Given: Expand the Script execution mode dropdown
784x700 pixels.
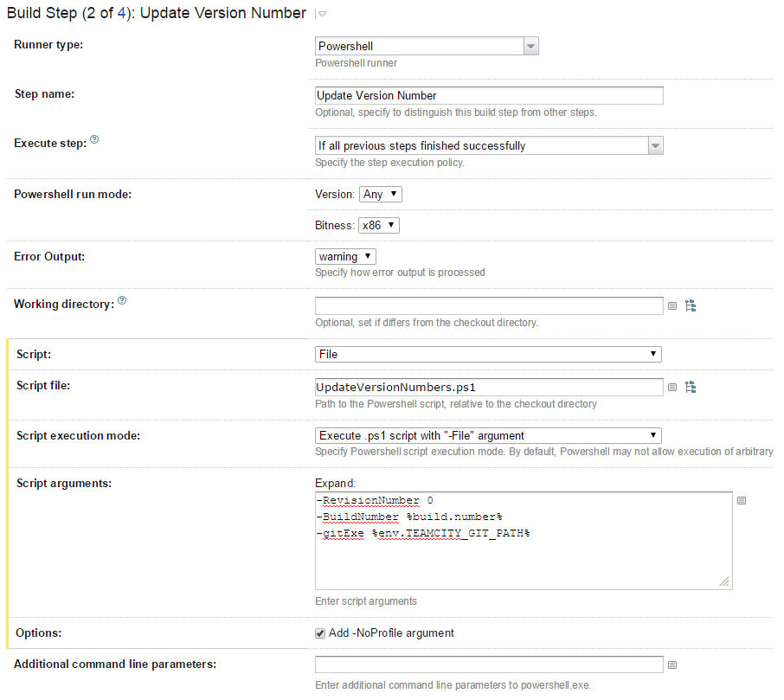Looking at the screenshot, I should pos(488,436).
